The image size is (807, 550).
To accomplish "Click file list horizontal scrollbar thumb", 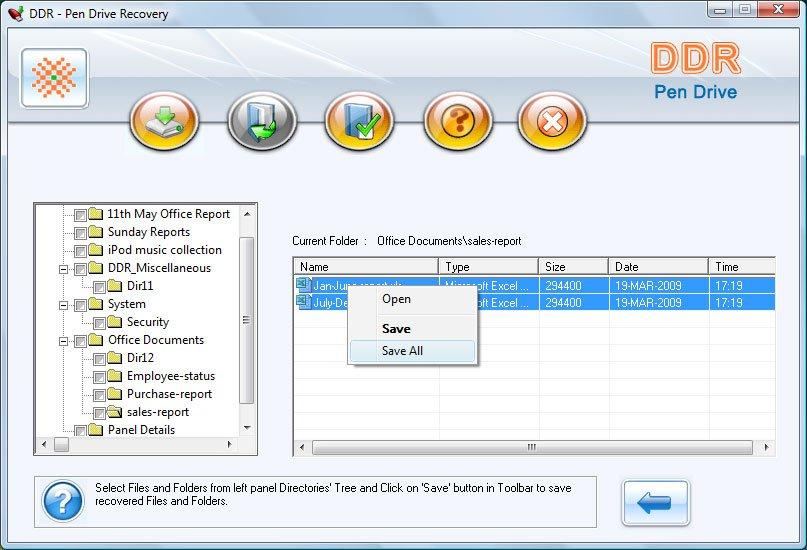I will pos(532,447).
